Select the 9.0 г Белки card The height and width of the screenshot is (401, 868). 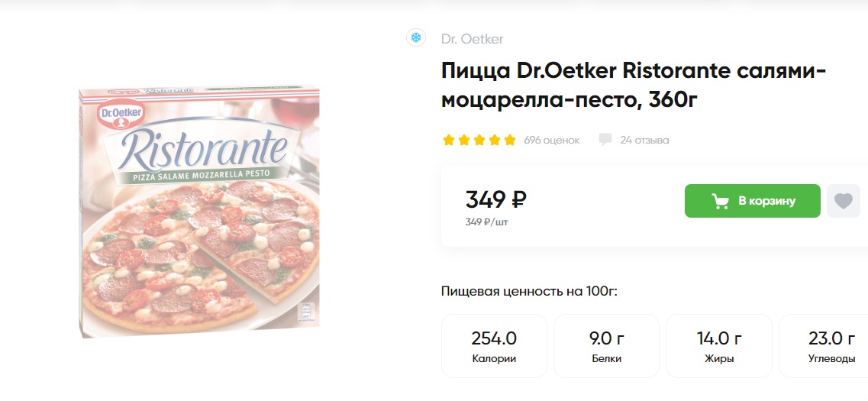coord(606,346)
